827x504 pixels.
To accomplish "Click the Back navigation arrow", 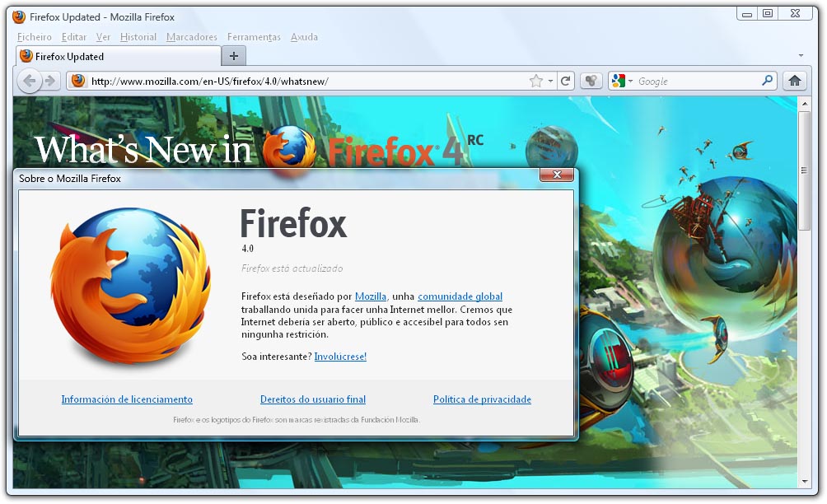I will click(x=30, y=81).
